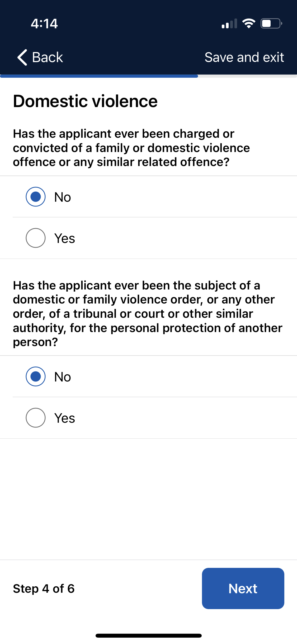Select the "Back" text label in header

[48, 57]
